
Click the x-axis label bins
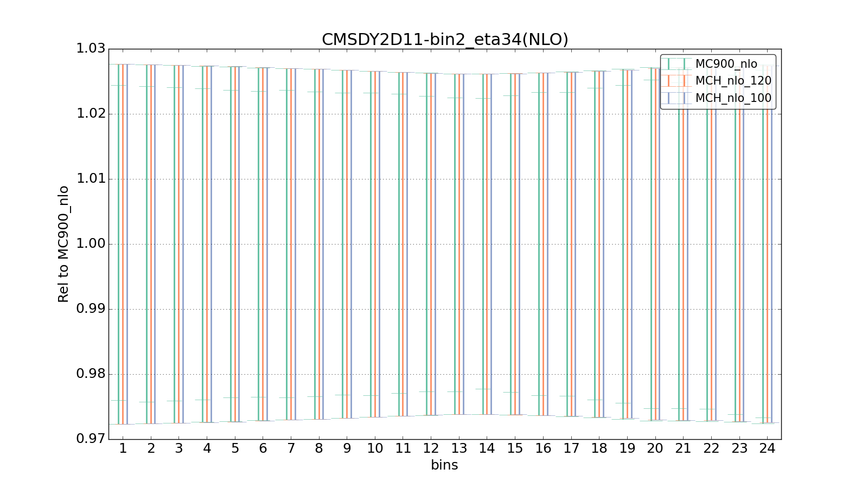444,465
